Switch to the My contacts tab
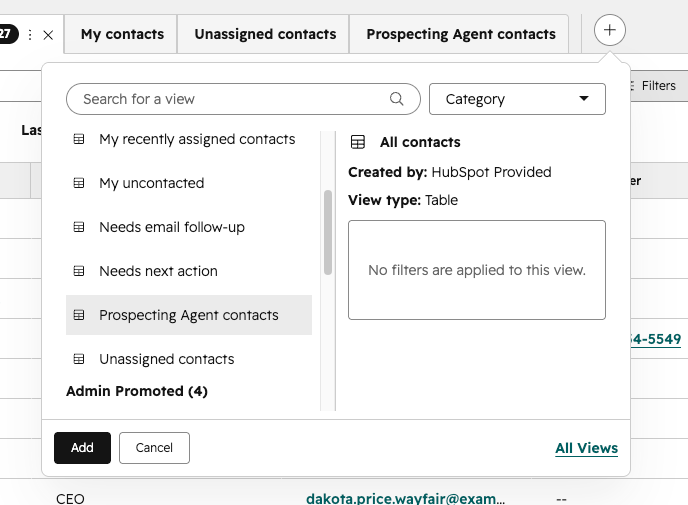Viewport: 688px width, 505px height. 122,34
